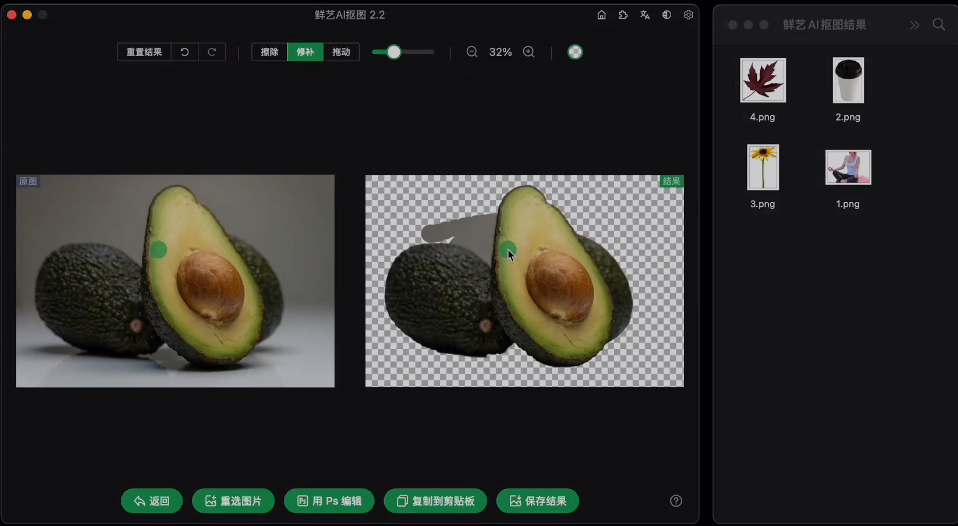Click the brush size slider handle
This screenshot has height=526, width=958.
click(394, 52)
